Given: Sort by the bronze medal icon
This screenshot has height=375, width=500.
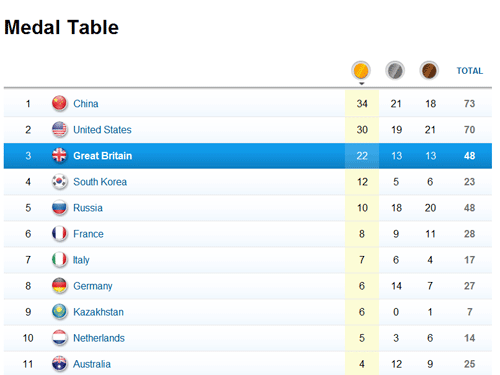Looking at the screenshot, I should 429,70.
